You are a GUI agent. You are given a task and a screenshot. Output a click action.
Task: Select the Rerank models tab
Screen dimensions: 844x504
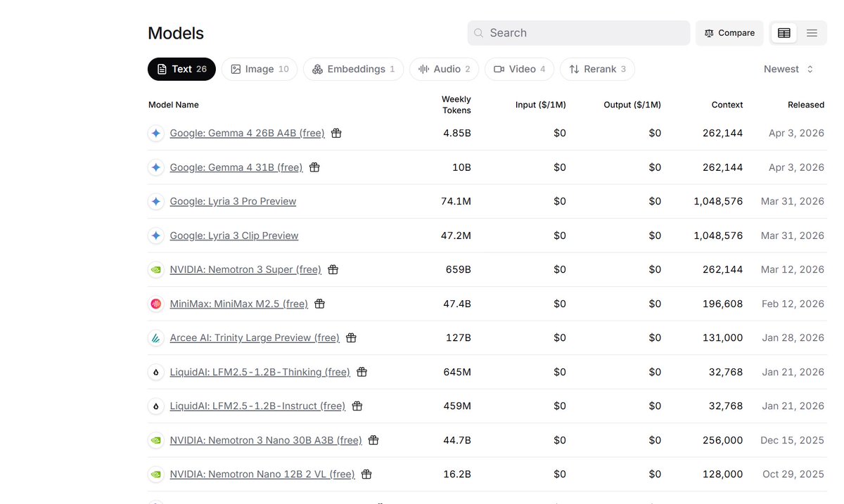(597, 69)
